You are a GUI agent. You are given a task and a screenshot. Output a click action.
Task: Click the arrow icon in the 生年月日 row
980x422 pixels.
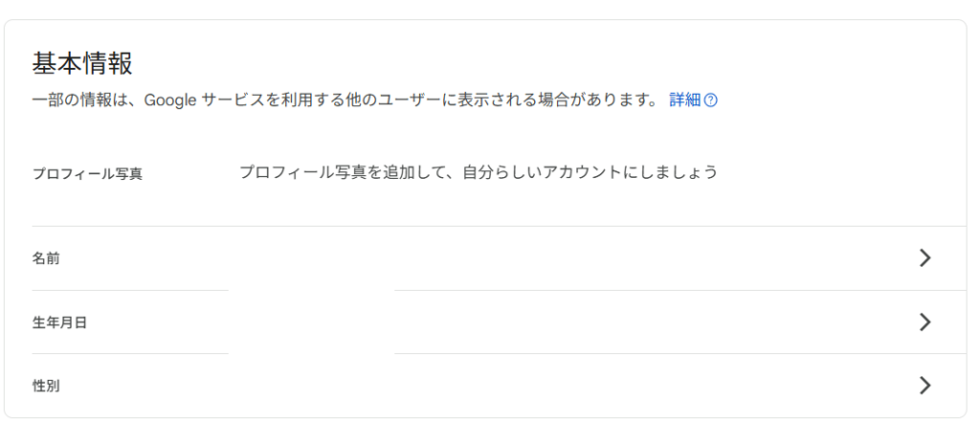point(925,322)
